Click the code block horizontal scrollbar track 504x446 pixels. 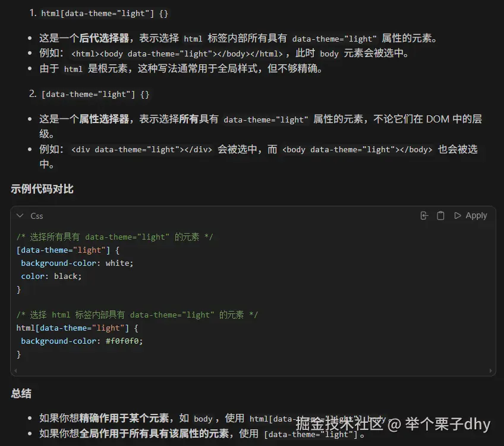pos(253,370)
